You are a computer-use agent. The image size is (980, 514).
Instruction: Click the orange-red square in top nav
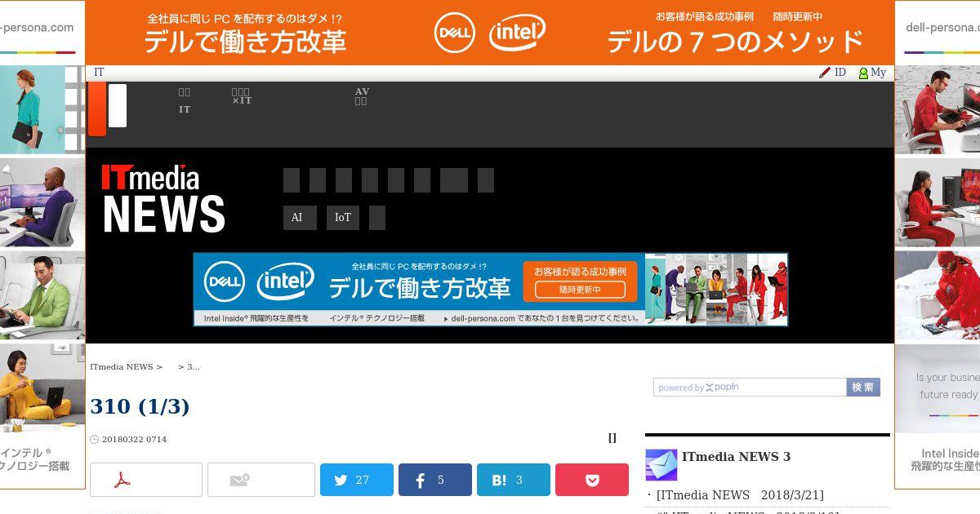[x=97, y=109]
